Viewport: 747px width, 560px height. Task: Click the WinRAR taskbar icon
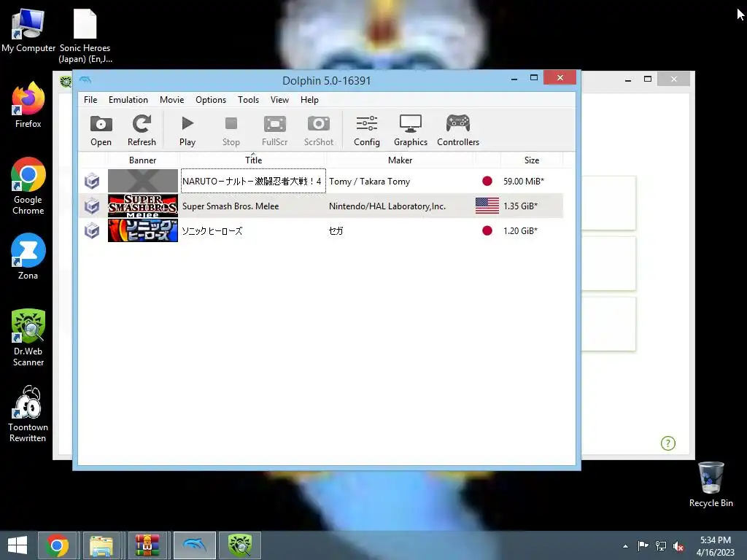(146, 545)
